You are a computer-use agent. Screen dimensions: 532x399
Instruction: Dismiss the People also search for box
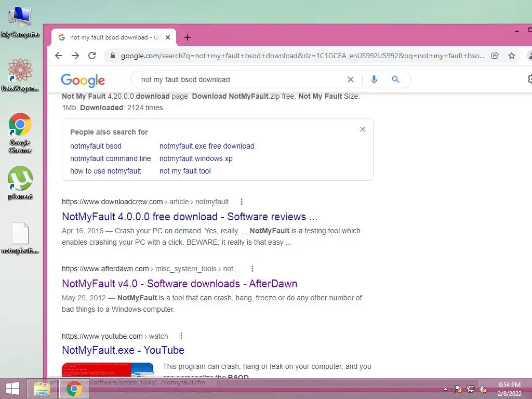tap(362, 129)
